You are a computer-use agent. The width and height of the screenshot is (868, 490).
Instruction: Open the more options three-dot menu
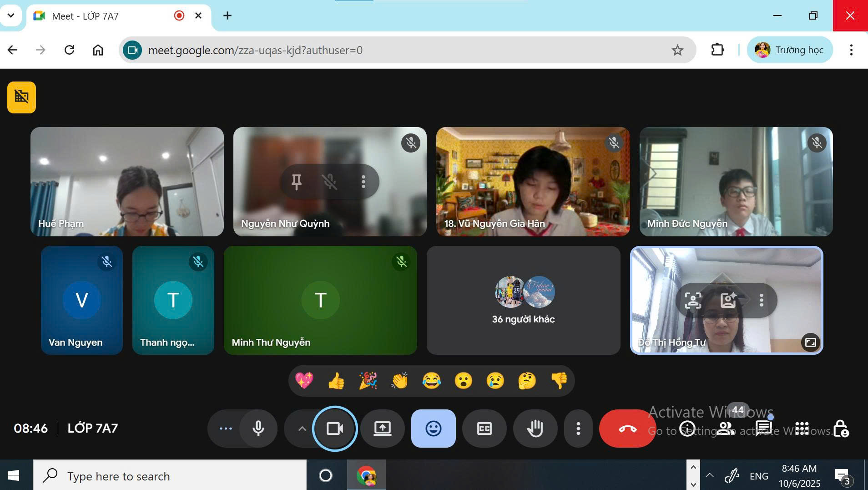click(x=578, y=429)
